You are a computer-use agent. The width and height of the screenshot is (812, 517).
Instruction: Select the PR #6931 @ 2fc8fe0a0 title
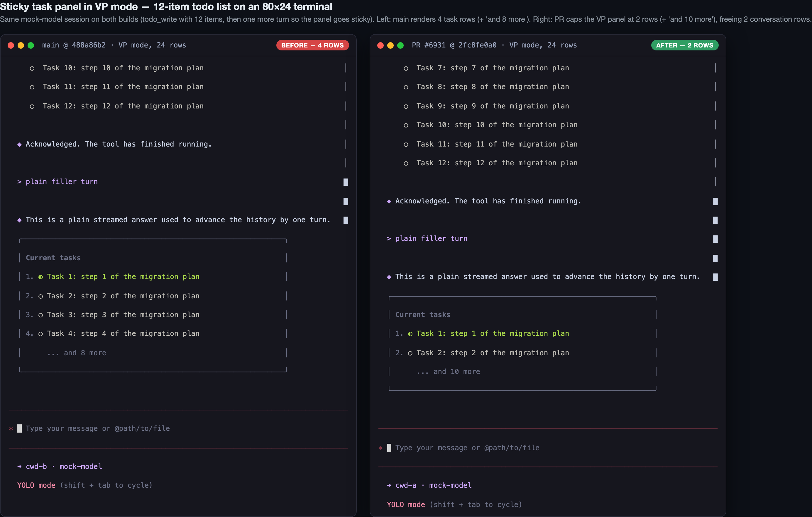494,45
